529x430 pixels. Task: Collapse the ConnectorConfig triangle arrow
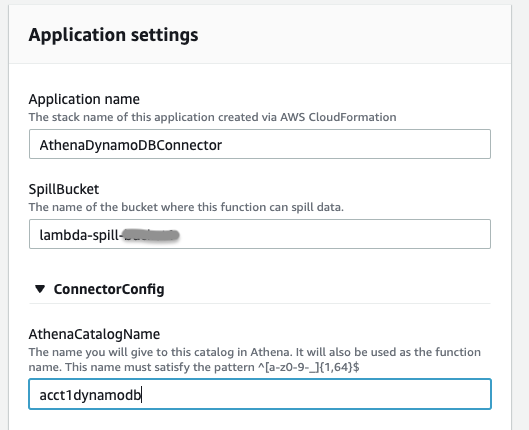(40, 289)
